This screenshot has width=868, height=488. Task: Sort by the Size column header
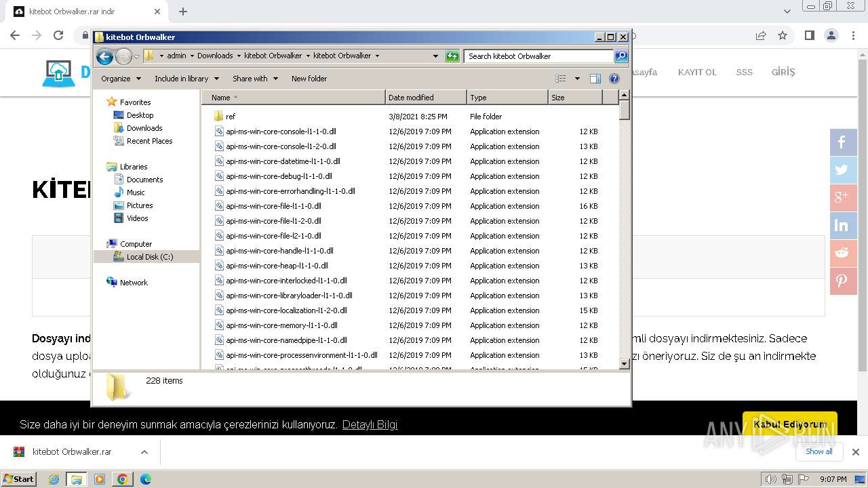point(575,98)
